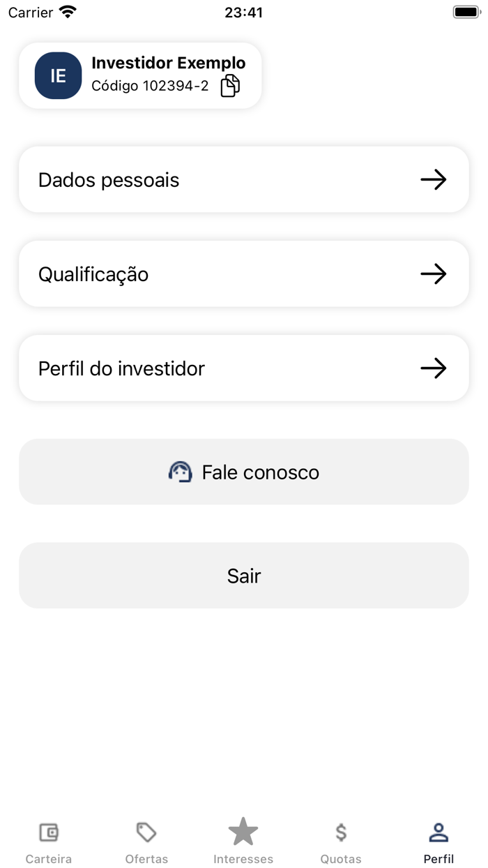Click the battery indicator
This screenshot has width=488, height=868.
[x=466, y=11]
